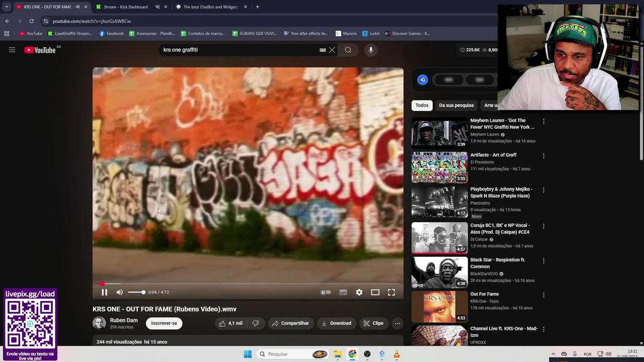Viewport: 644px width, 362px height.
Task: Toggle subtitles in the video player
Action: point(343,292)
